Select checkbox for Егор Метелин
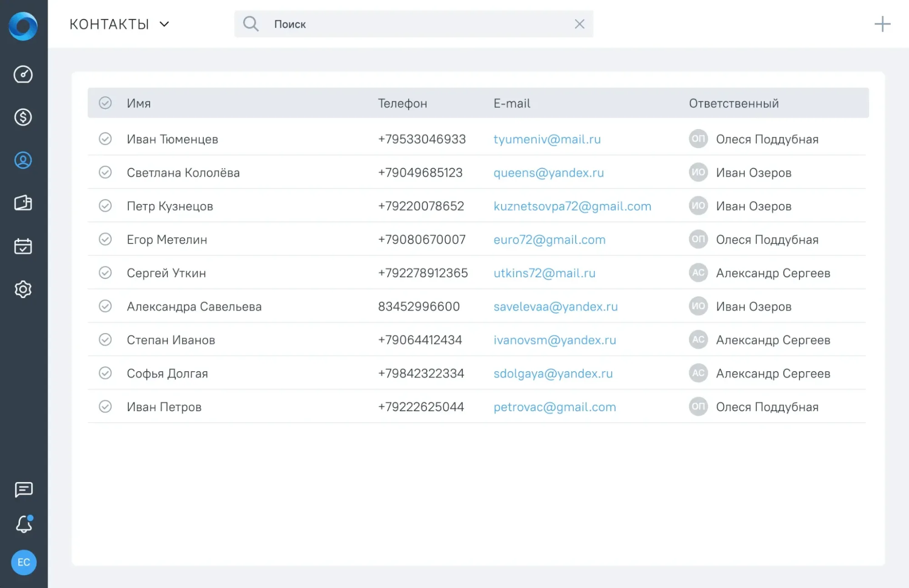The width and height of the screenshot is (909, 588). click(105, 239)
